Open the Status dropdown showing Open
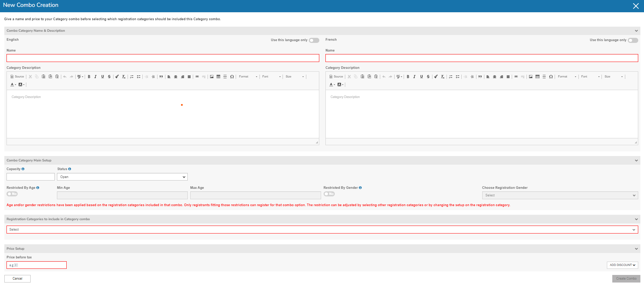Image resolution: width=644 pixels, height=289 pixels. pos(122,177)
